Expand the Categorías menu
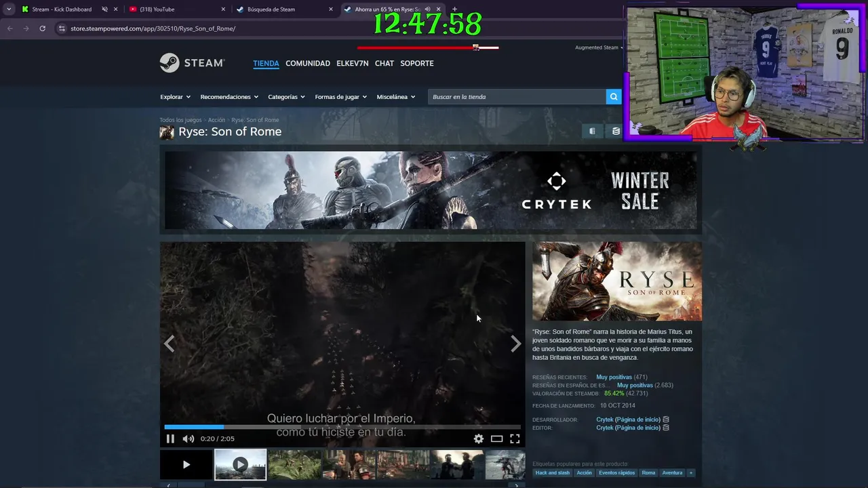This screenshot has width=868, height=488. point(286,97)
